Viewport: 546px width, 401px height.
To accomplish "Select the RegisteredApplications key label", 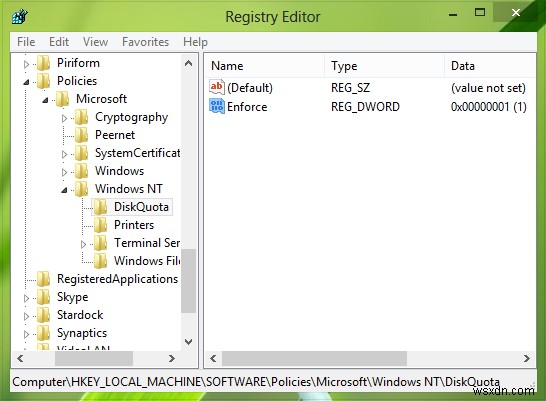I will click(118, 279).
